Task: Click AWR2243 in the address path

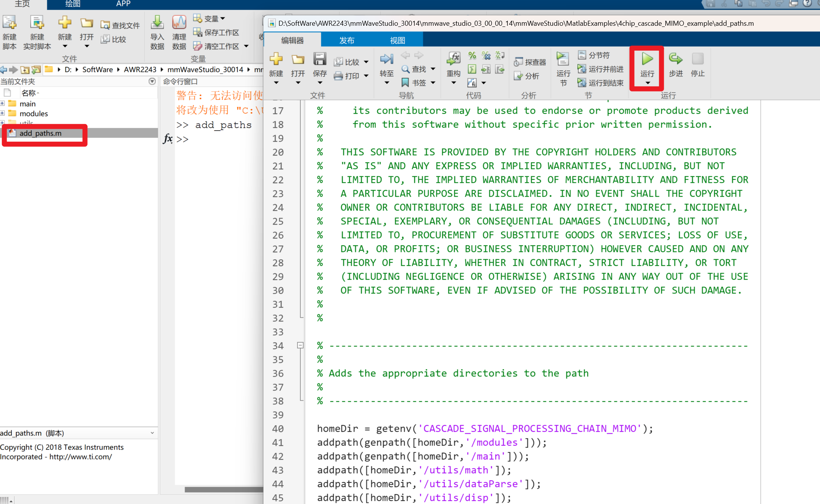Action: 140,70
